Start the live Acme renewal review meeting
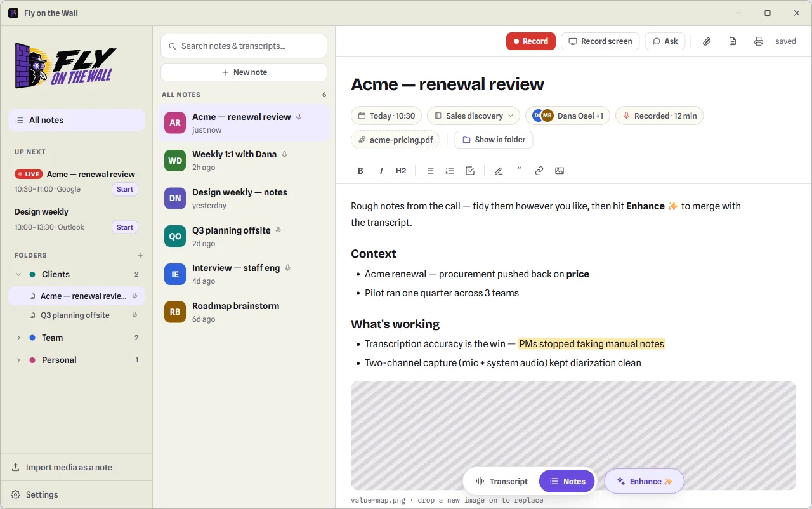The width and height of the screenshot is (812, 509). (125, 189)
